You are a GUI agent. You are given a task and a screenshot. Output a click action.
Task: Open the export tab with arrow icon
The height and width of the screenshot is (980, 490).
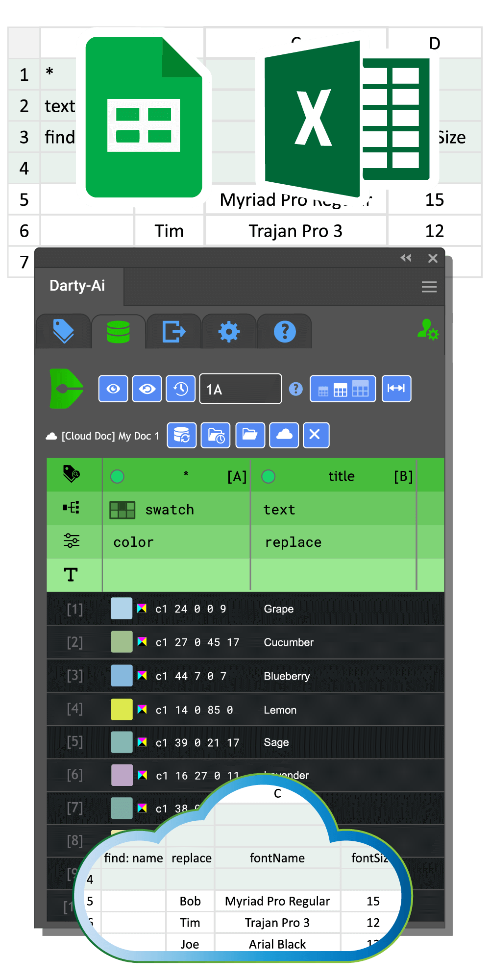[x=173, y=332]
